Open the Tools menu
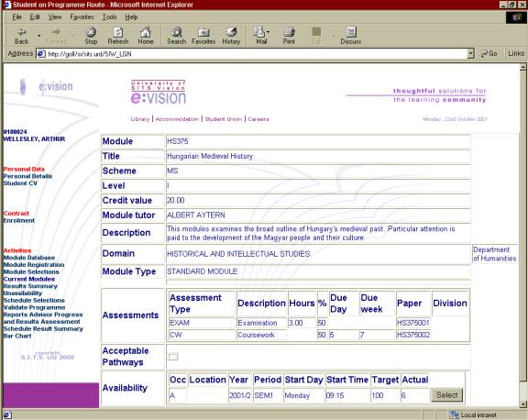The height and width of the screenshot is (420, 528). [109, 17]
